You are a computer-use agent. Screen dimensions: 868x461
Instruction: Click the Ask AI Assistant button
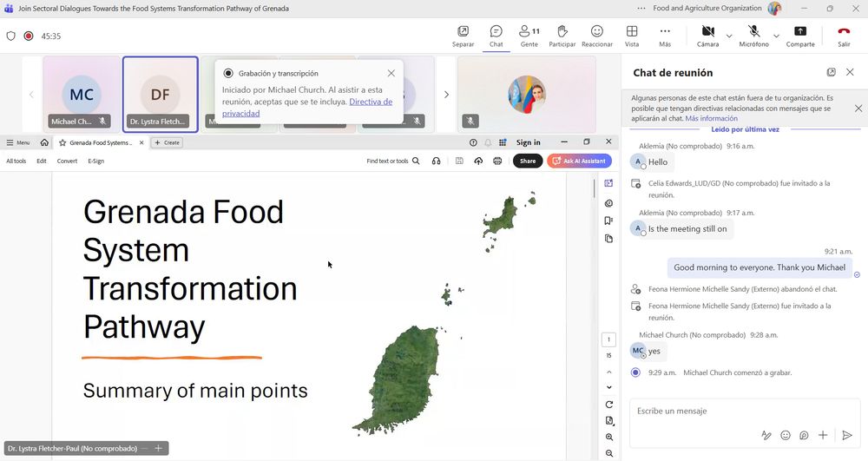pos(580,161)
